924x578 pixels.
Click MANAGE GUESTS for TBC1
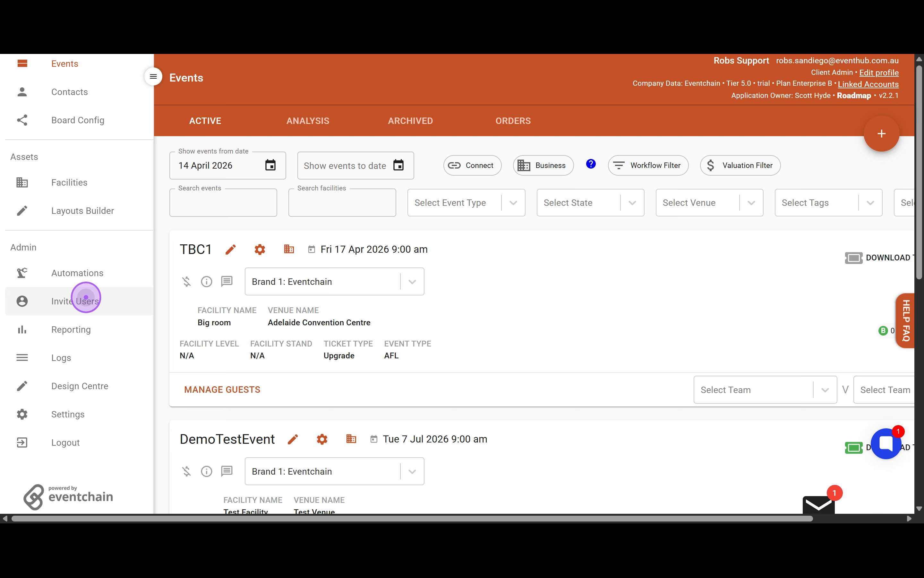tap(222, 390)
